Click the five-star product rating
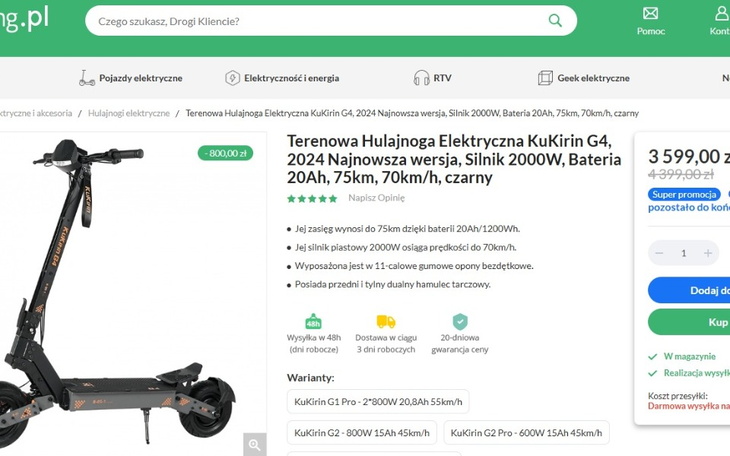 (x=312, y=199)
